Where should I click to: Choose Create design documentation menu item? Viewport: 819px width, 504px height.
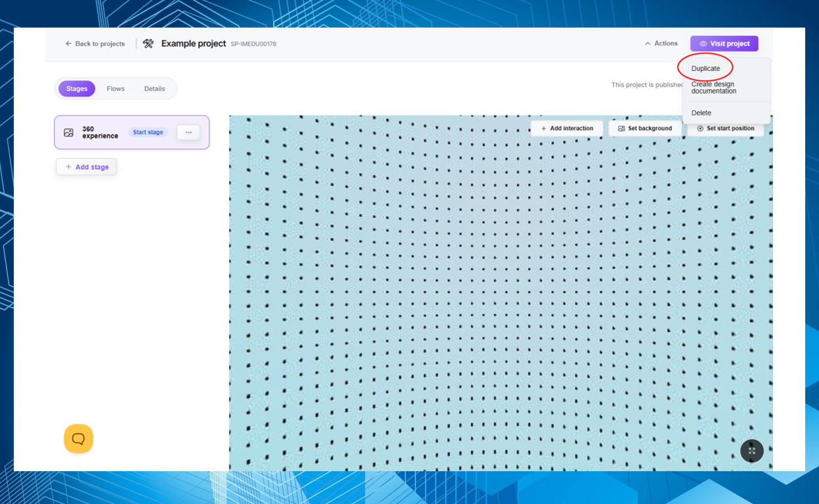pyautogui.click(x=713, y=88)
